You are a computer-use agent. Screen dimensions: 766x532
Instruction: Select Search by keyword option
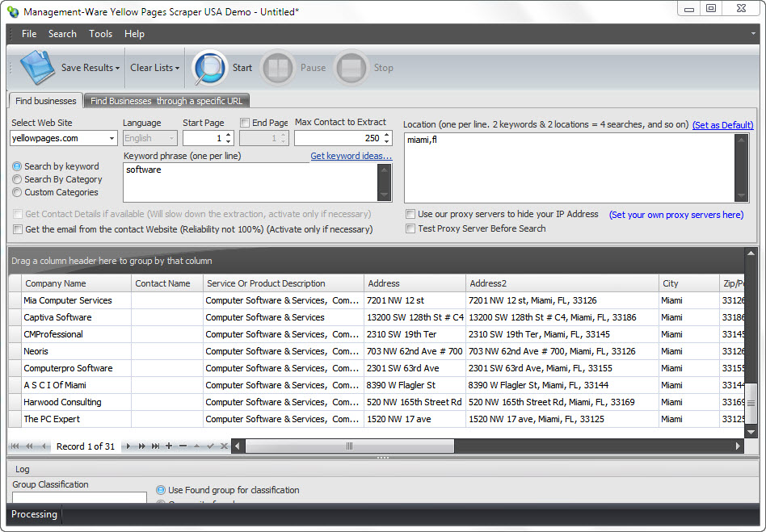click(17, 166)
